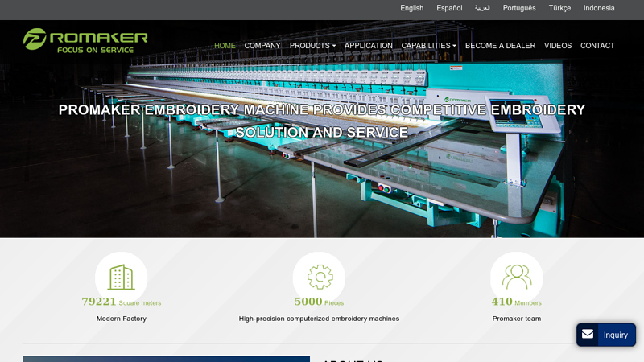Click the Inquiry envelope icon

588,335
